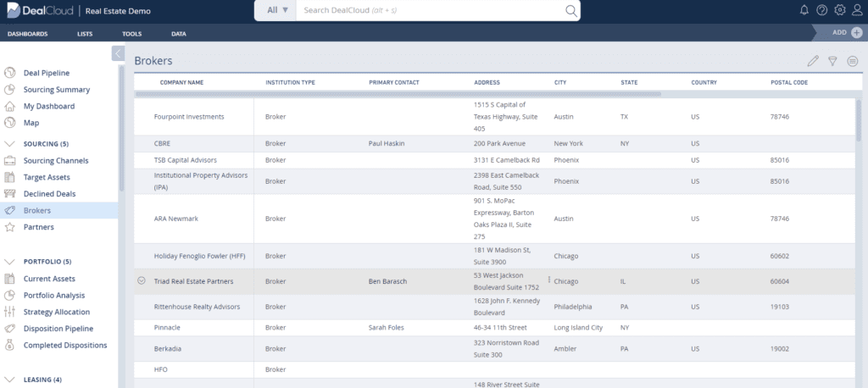The height and width of the screenshot is (388, 868).
Task: Click the Deal Pipeline globe icon
Action: coord(9,73)
